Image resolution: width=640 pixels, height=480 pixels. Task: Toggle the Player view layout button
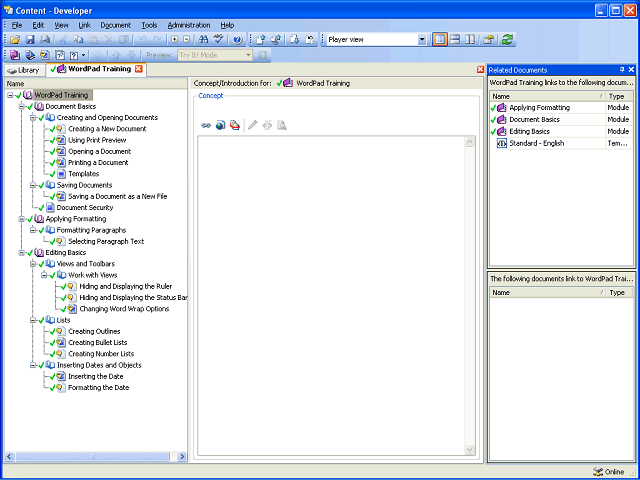point(440,40)
